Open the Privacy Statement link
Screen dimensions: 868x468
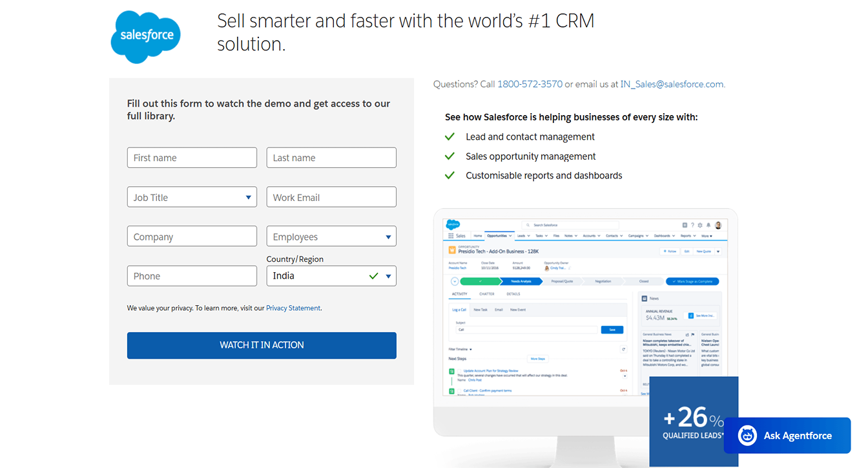[293, 308]
